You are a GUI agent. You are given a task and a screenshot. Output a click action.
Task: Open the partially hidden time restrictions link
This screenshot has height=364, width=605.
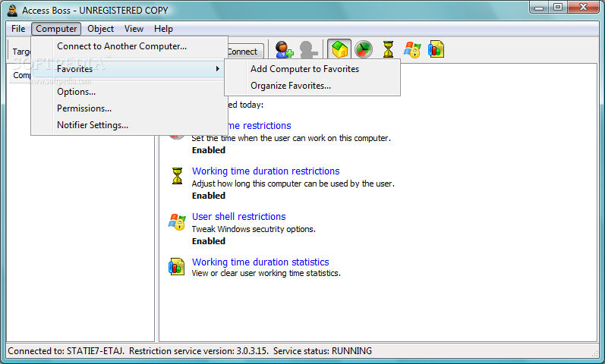tap(260, 126)
